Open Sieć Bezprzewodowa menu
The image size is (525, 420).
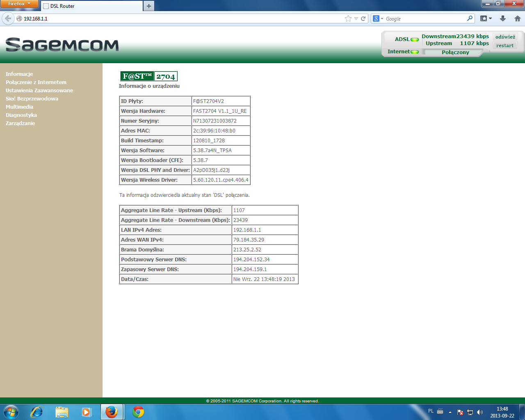(32, 99)
